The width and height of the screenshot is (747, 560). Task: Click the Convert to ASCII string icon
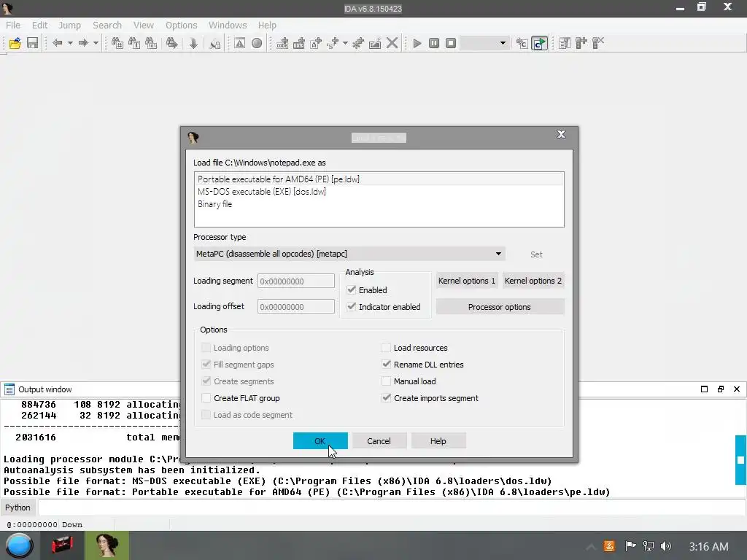pyautogui.click(x=316, y=43)
